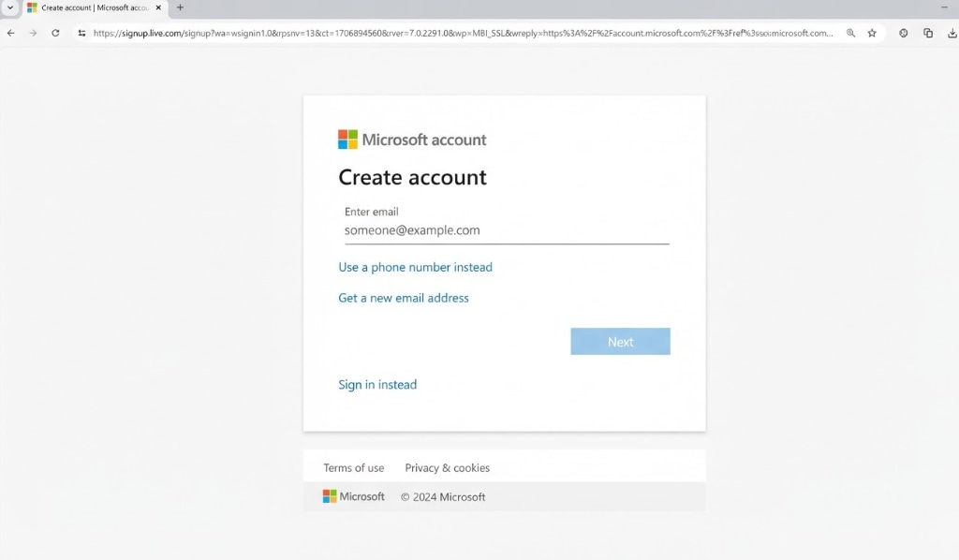Click the browser forward arrow
Image resolution: width=959 pixels, height=560 pixels.
pyautogui.click(x=33, y=33)
